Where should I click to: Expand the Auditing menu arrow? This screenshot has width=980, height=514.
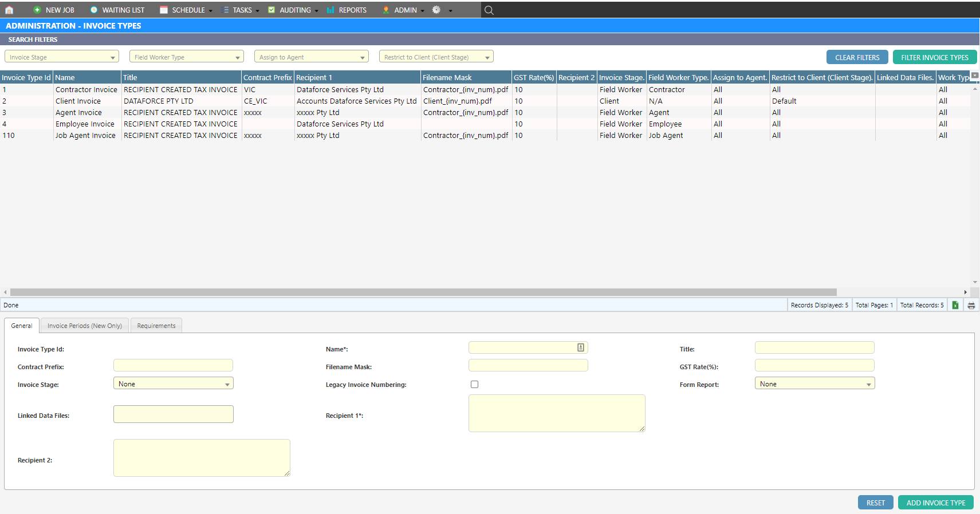pyautogui.click(x=316, y=11)
